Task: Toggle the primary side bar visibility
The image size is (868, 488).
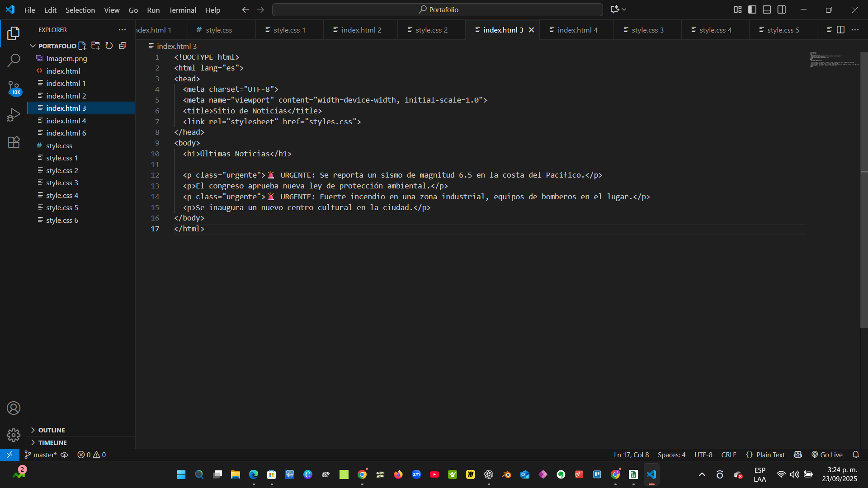Action: click(x=752, y=9)
